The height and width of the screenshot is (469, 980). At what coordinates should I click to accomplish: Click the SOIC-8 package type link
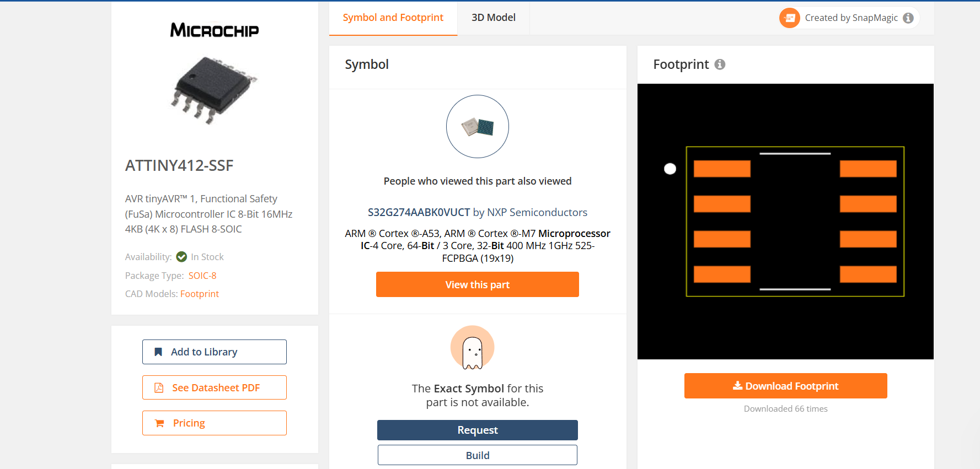point(202,276)
